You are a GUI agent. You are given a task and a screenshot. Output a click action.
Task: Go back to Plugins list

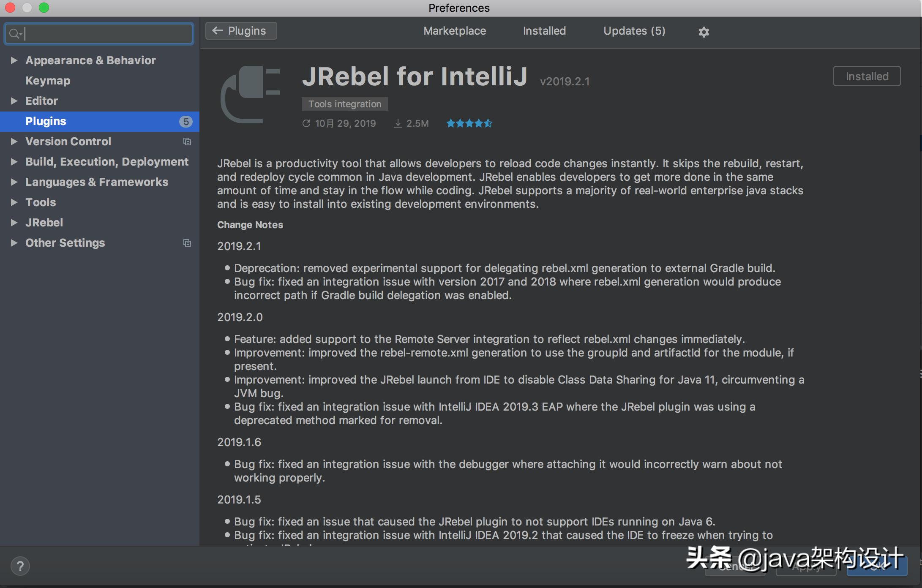241,31
